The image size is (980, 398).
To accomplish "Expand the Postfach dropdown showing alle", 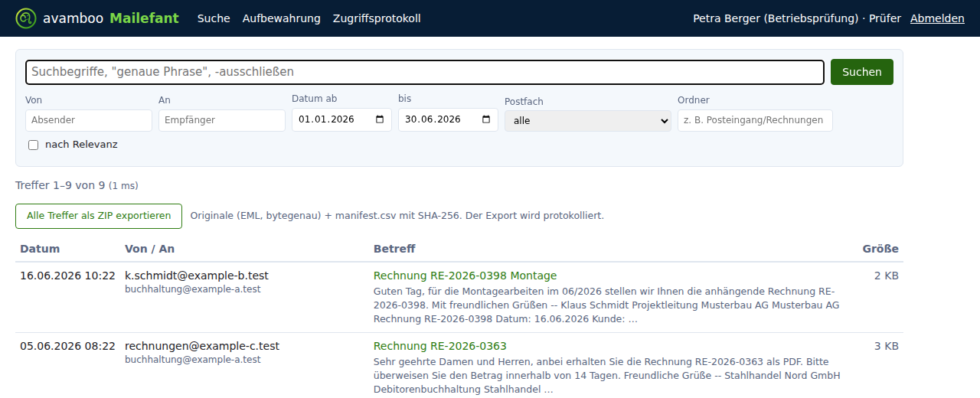I will point(588,120).
